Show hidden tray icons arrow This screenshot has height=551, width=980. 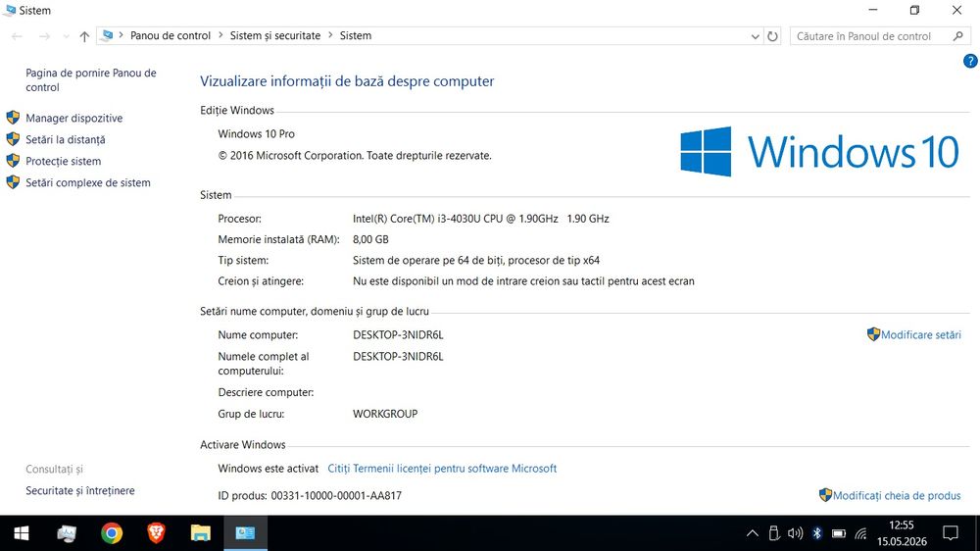coord(753,533)
